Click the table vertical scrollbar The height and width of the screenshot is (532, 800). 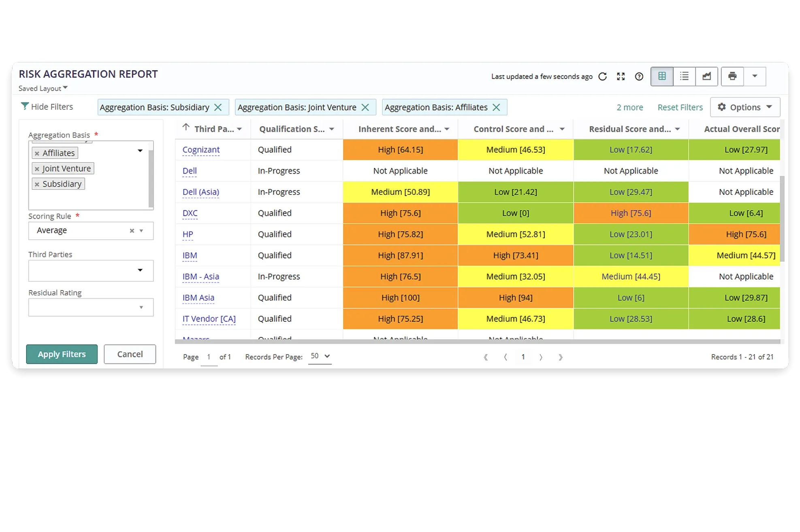tap(782, 219)
